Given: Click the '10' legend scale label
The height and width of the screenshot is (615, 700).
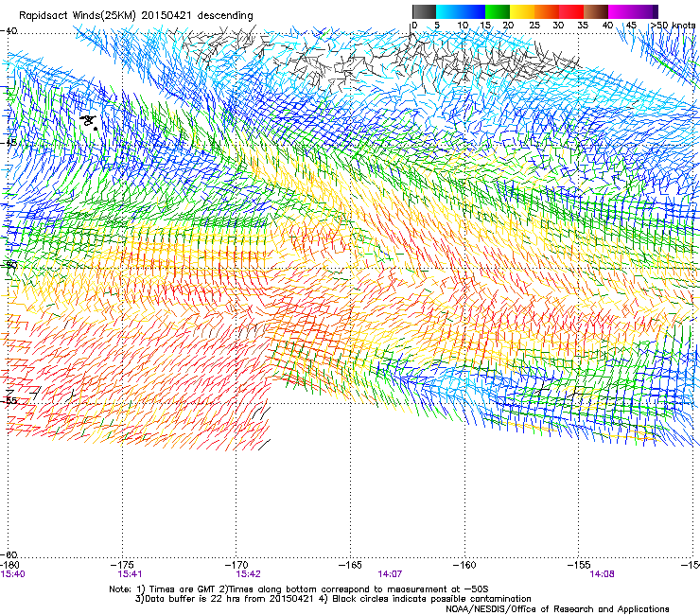Looking at the screenshot, I should click(x=463, y=26).
